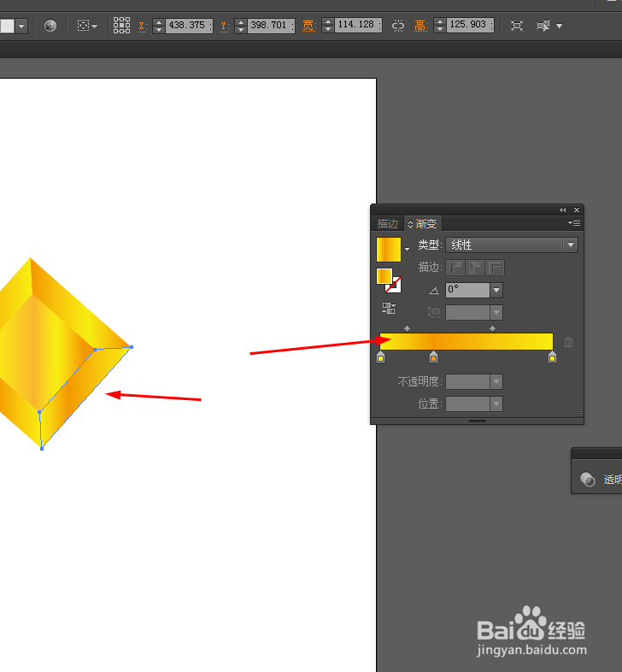Click the 位置 position field
This screenshot has height=672, width=622.
click(x=467, y=404)
